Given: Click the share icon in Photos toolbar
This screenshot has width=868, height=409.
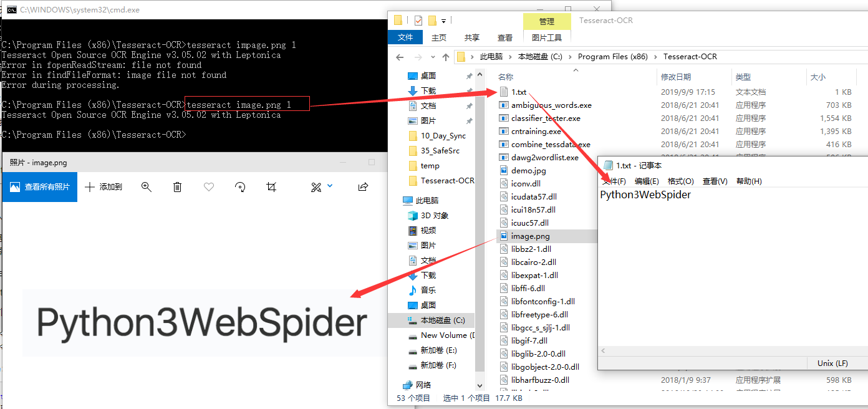Looking at the screenshot, I should point(363,187).
